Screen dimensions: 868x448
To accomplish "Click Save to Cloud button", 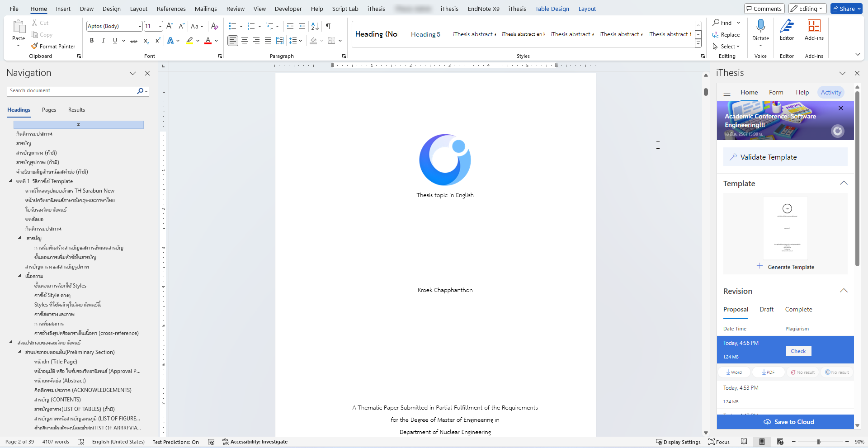I will tap(785, 422).
